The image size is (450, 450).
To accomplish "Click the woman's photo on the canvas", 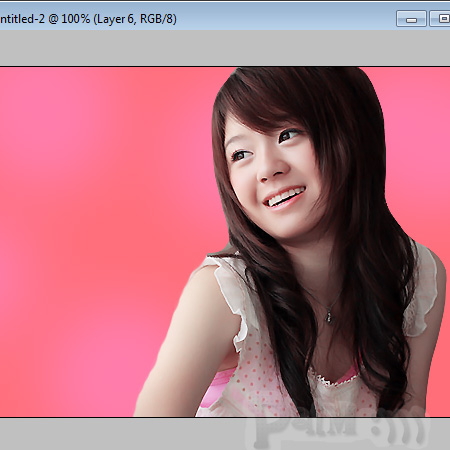I will point(290,242).
